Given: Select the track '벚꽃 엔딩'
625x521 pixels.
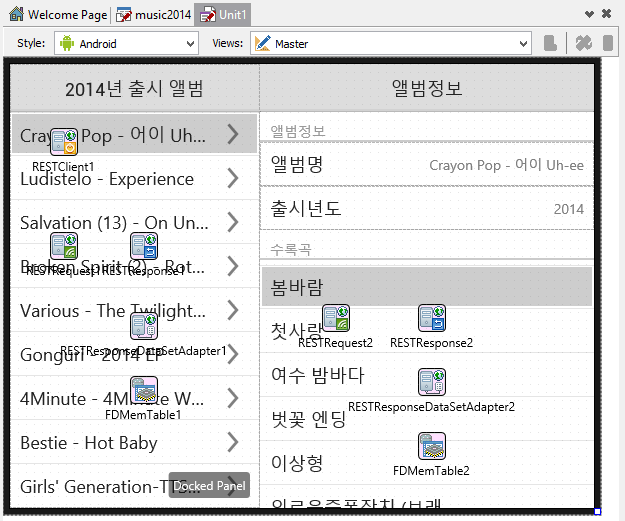Looking at the screenshot, I should (x=426, y=419).
